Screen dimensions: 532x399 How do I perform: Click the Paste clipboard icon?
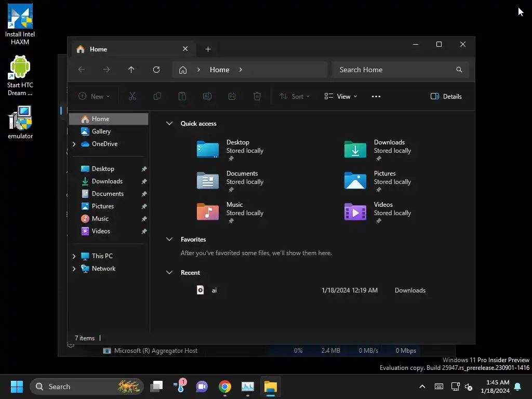[182, 96]
